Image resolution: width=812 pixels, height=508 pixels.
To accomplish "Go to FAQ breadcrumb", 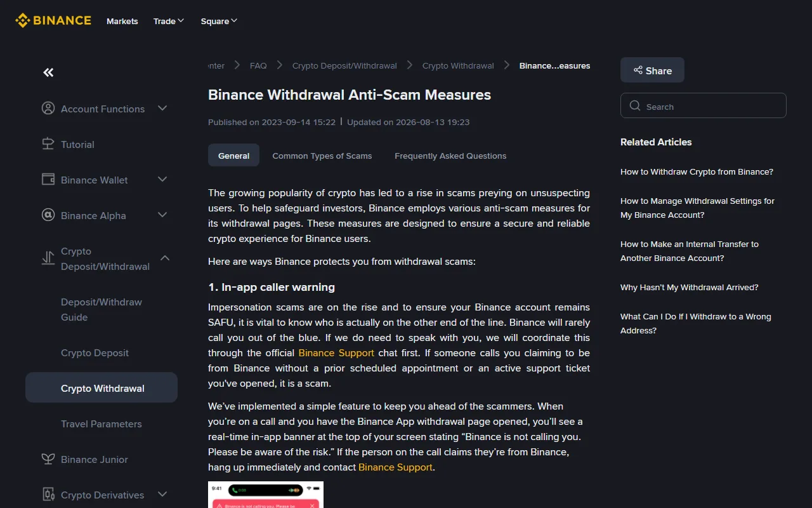I will (x=258, y=65).
